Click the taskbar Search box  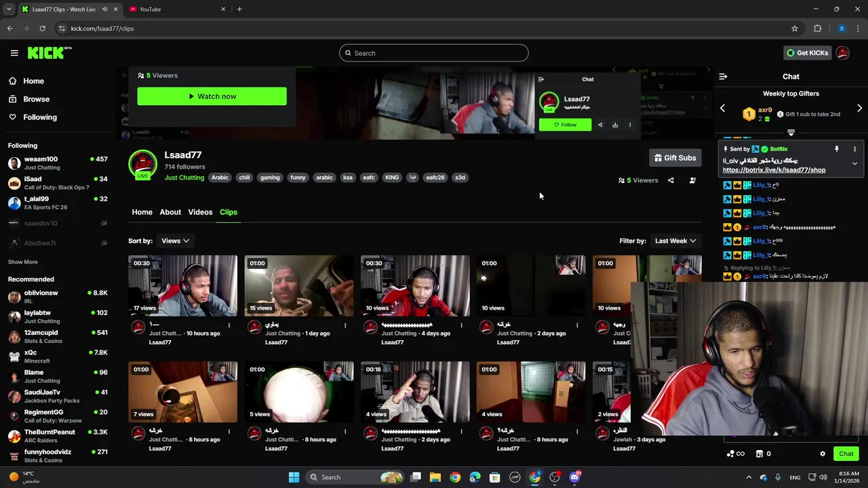coord(355,477)
